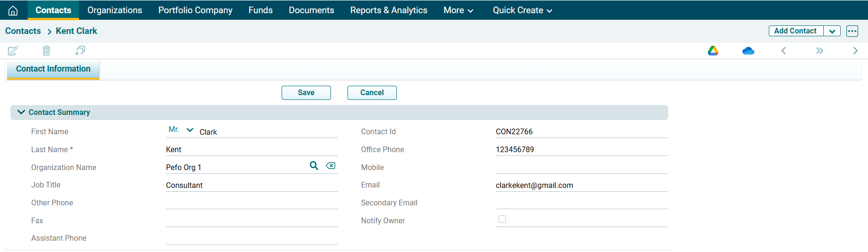Image resolution: width=868 pixels, height=252 pixels.
Task: Open the Add Contact dropdown arrow
Action: click(832, 31)
